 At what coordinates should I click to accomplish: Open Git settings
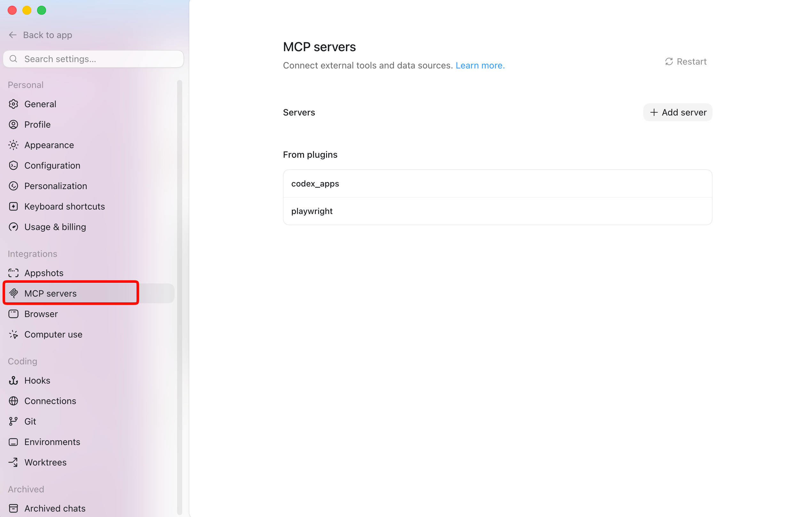[89, 421]
